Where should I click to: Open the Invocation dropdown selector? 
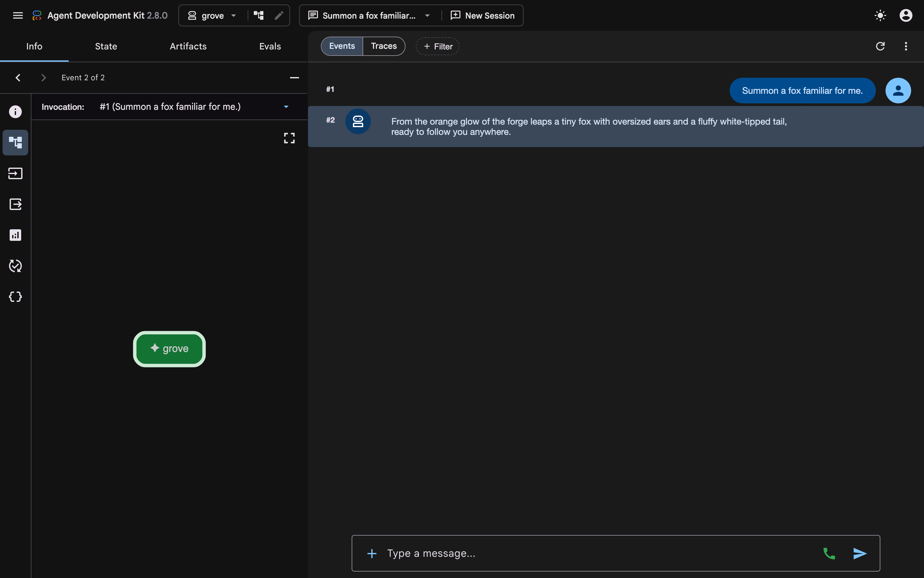(194, 107)
